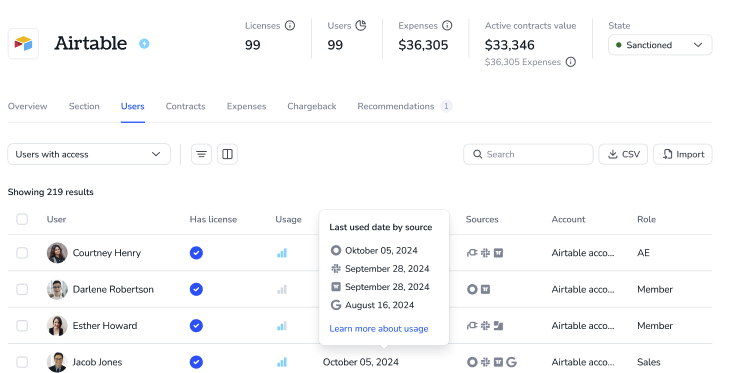Click the Import button

pos(683,154)
